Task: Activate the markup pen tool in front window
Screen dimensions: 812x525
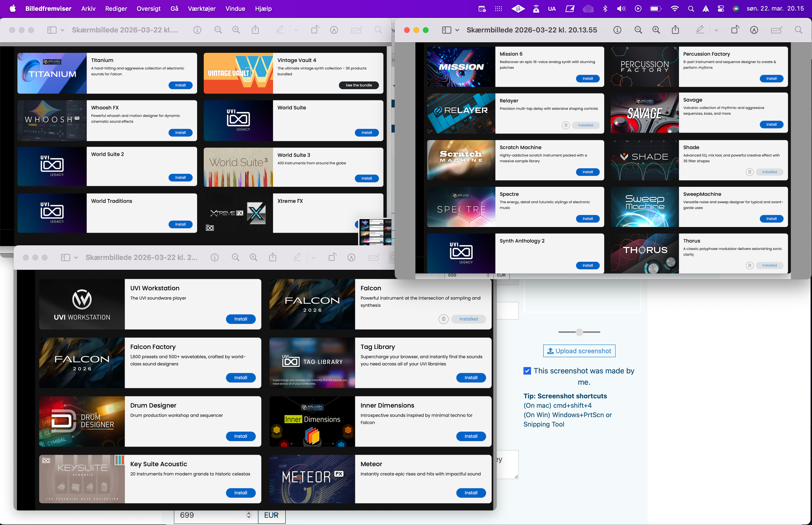Action: click(699, 30)
